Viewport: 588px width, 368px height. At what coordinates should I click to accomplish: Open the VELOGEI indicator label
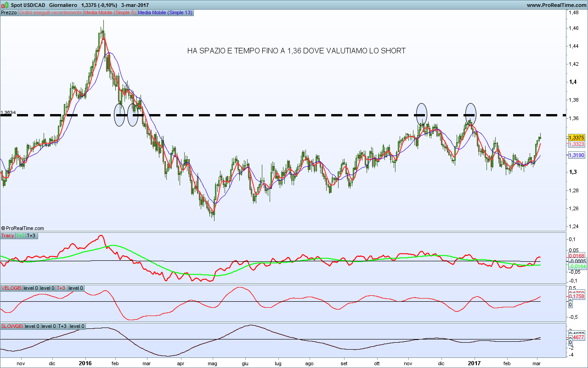(x=11, y=288)
